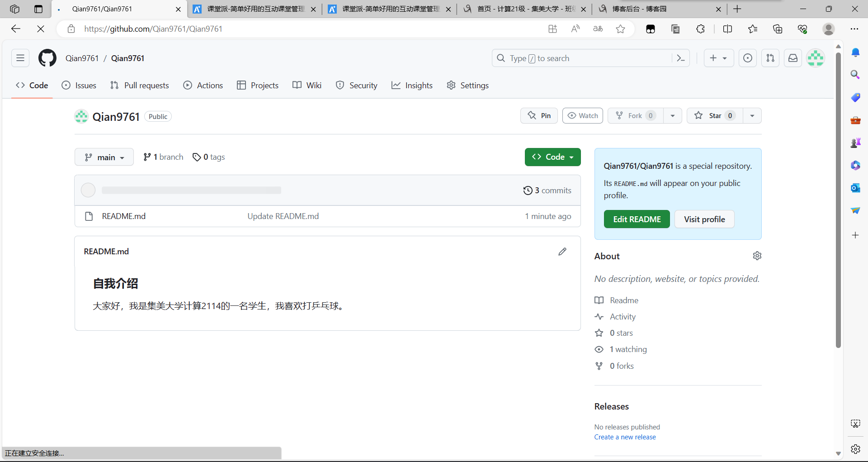Expand the Star lists caret

coord(752,116)
